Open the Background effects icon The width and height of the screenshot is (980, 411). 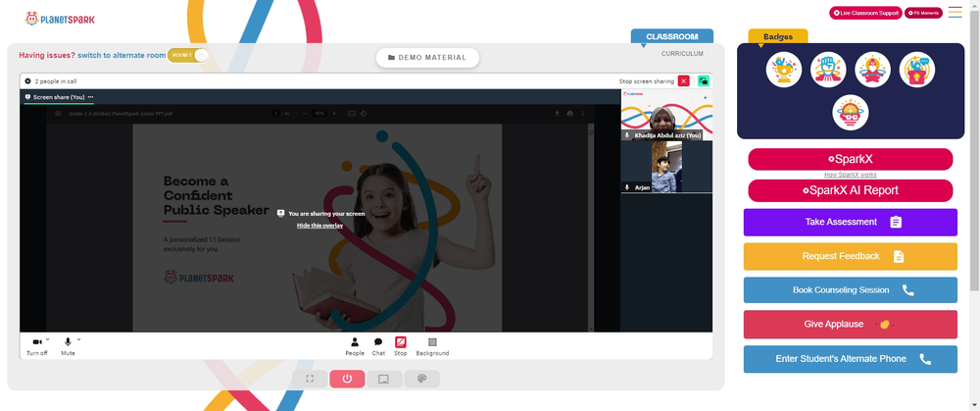432,342
